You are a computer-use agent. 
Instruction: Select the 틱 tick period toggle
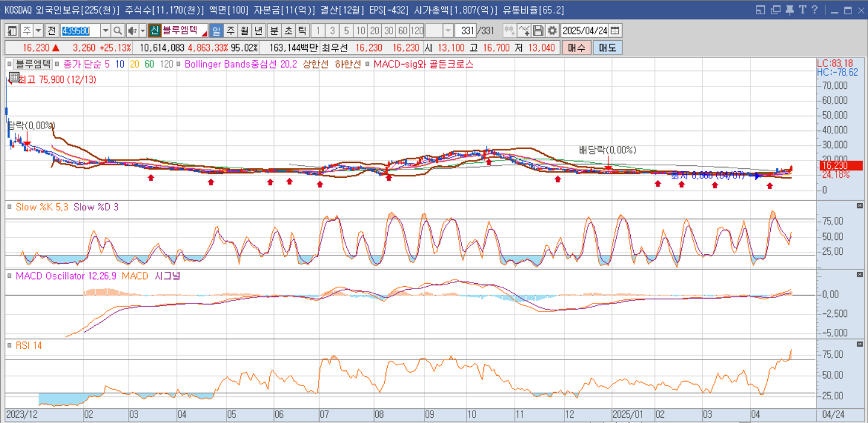pyautogui.click(x=302, y=31)
